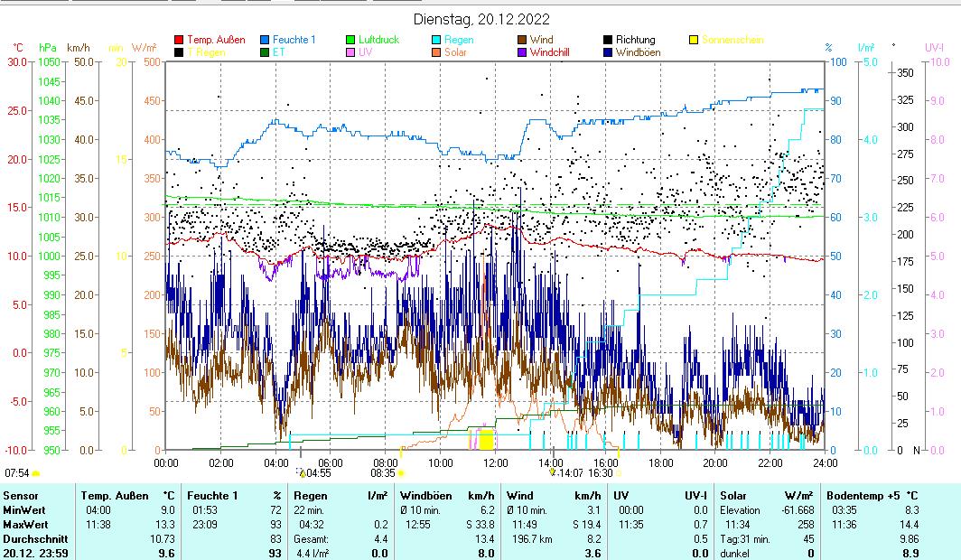Click the yellow marker beside 07:54
The width and height of the screenshot is (961, 560).
pyautogui.click(x=36, y=472)
